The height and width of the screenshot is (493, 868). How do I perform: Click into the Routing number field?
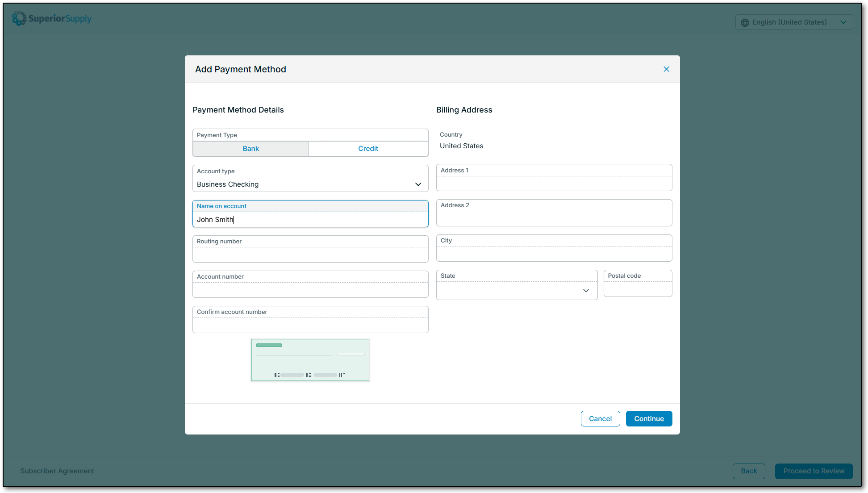[x=310, y=249]
